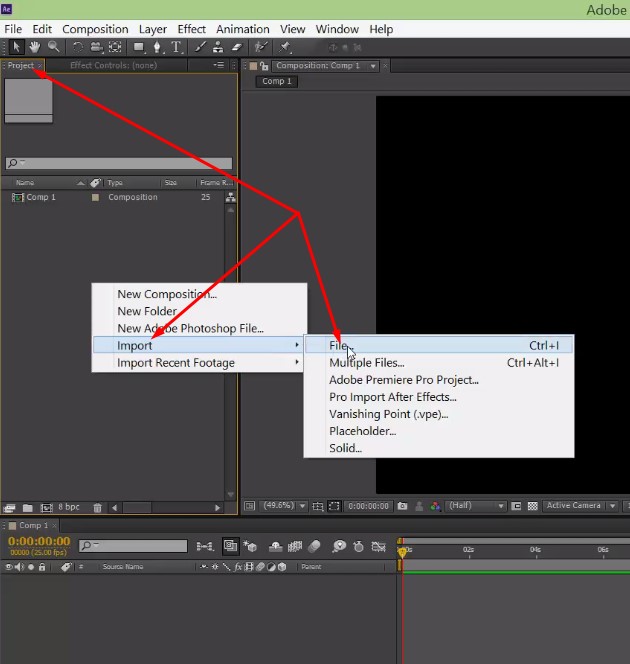The width and height of the screenshot is (630, 664).
Task: Choose Multiple Files... in Import submenu
Action: click(x=439, y=363)
